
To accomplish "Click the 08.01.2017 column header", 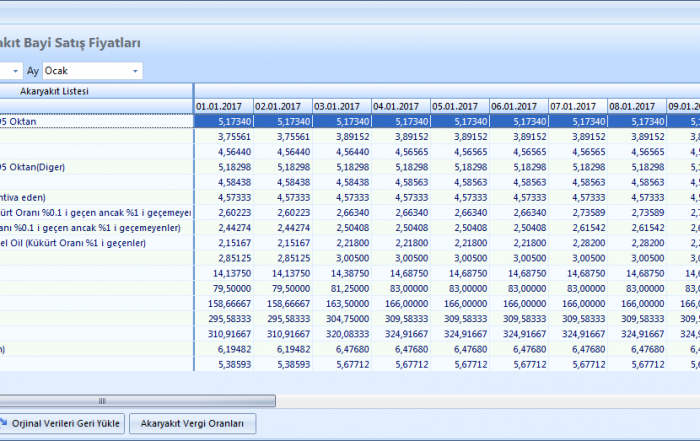I will [635, 106].
